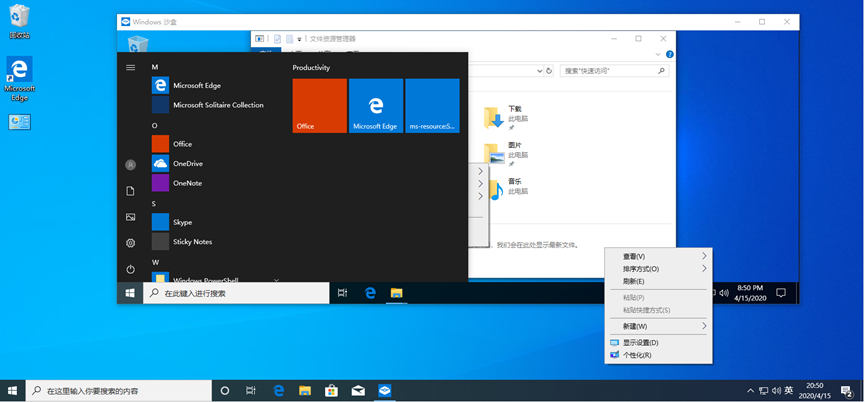This screenshot has width=865, height=402.
Task: Open the sandbox notification center icon
Action: pos(781,293)
